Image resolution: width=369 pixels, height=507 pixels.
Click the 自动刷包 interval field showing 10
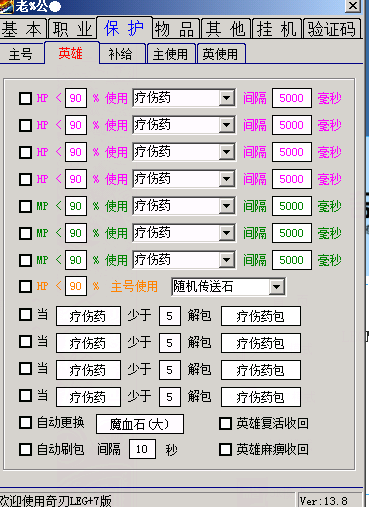click(x=142, y=449)
